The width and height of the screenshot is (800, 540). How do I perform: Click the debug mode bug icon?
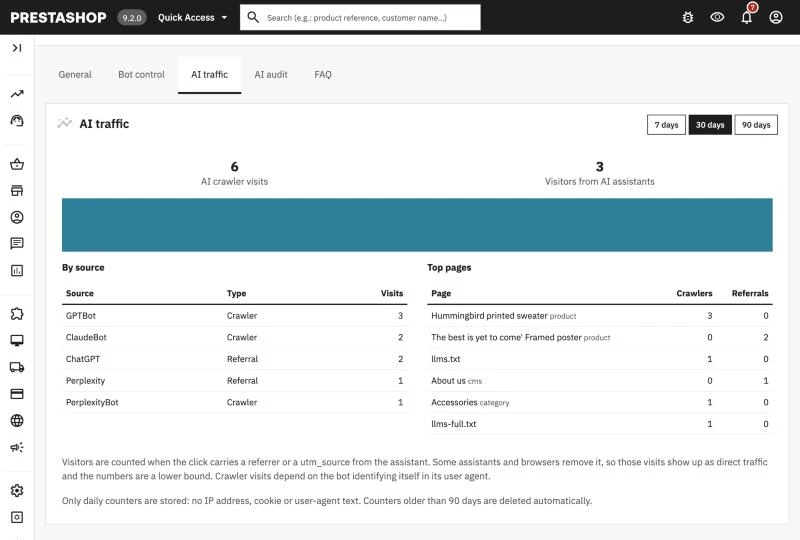pyautogui.click(x=688, y=17)
